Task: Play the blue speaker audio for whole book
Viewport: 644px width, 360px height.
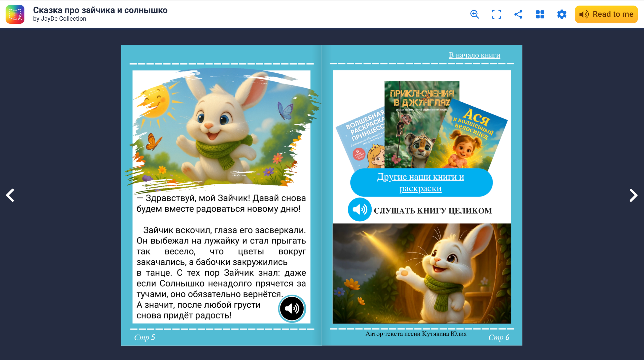Action: (x=359, y=210)
